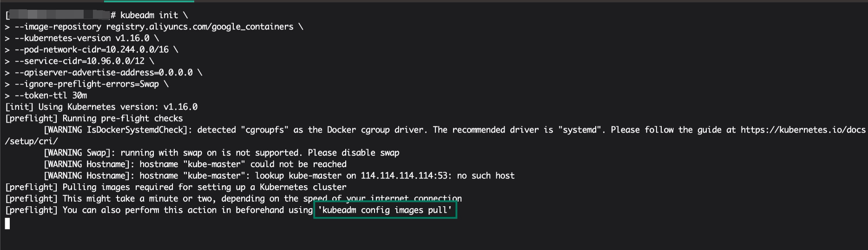868x250 pixels.
Task: Click the kubeadm init command text
Action: pos(150,15)
